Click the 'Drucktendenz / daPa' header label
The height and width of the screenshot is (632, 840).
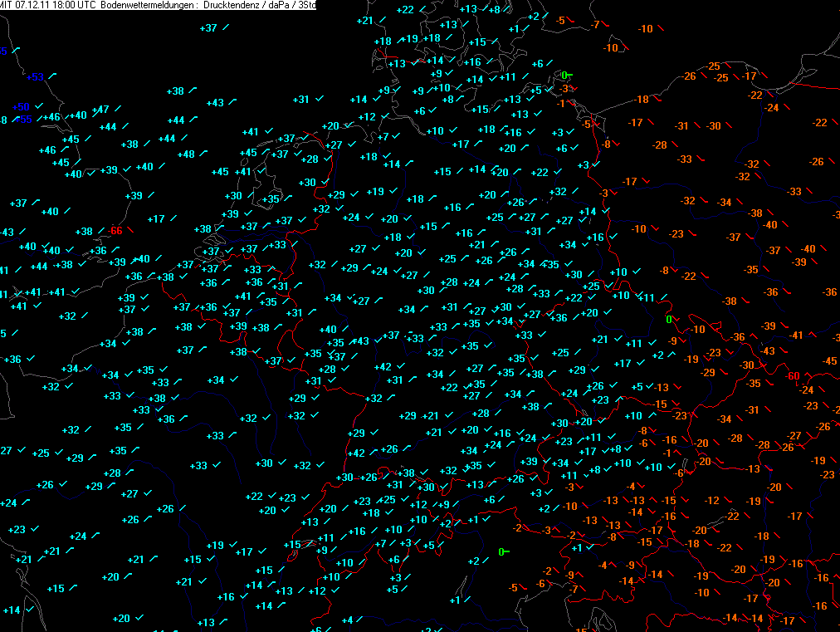247,6
